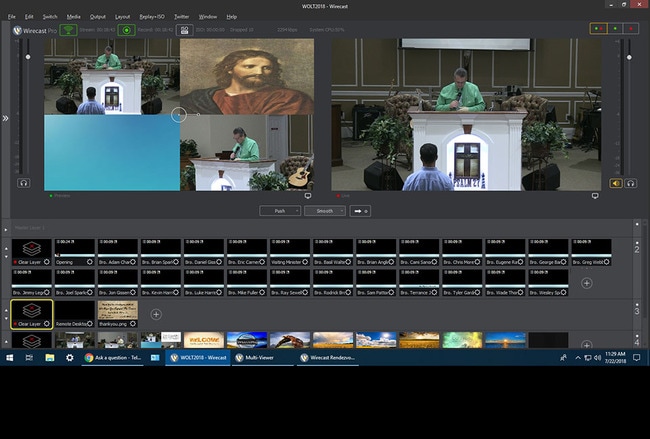Open the Replay+ISO menu
The width and height of the screenshot is (650, 439).
tap(153, 17)
